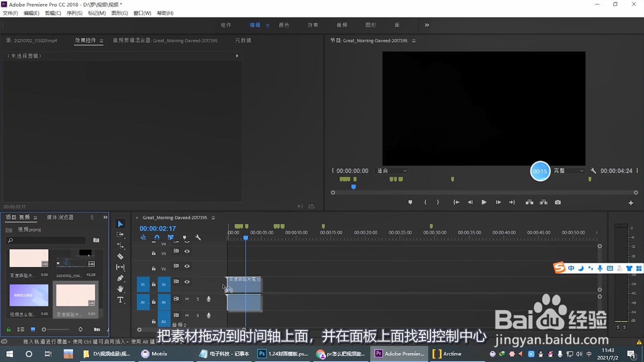This screenshot has width=644, height=362.
Task: Open 编辑(E) menu
Action: 31,13
